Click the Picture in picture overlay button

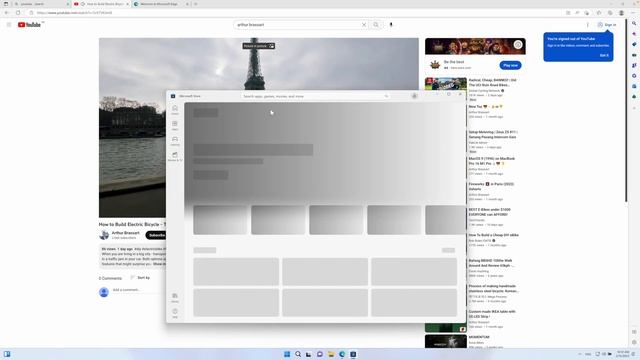(258, 46)
